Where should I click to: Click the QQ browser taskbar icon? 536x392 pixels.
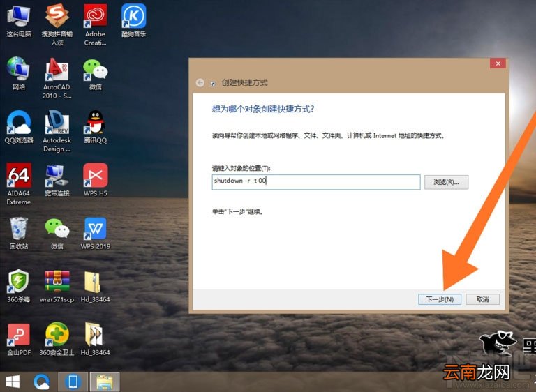[x=42, y=382]
